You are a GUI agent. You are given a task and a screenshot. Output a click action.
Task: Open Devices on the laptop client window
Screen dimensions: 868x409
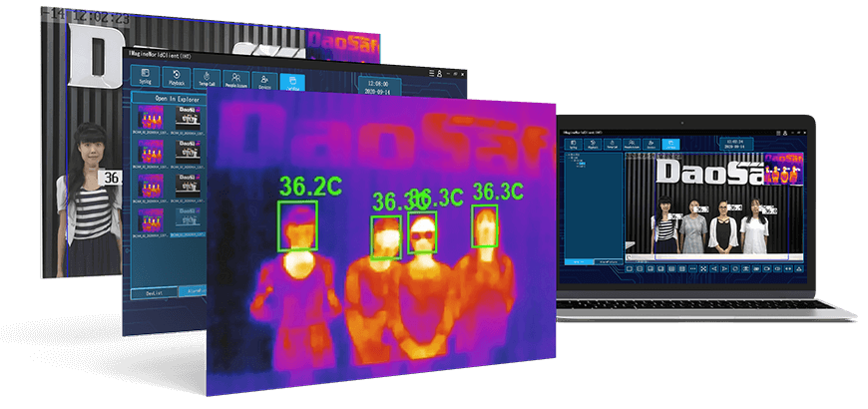pos(651,145)
